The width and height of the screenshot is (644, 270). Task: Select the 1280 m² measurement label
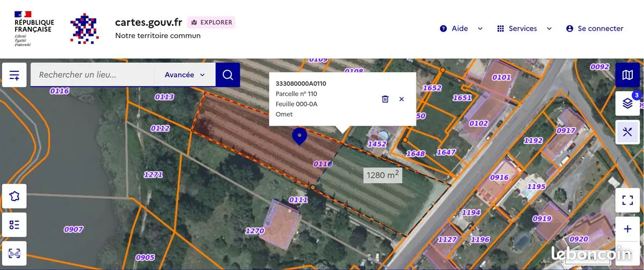coord(383,175)
